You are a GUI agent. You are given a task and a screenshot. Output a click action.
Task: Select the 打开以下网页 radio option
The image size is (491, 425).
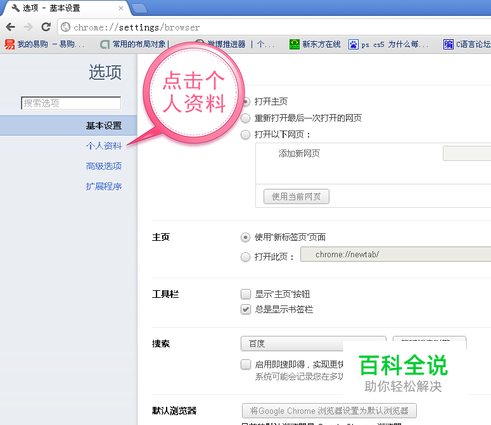(x=245, y=135)
